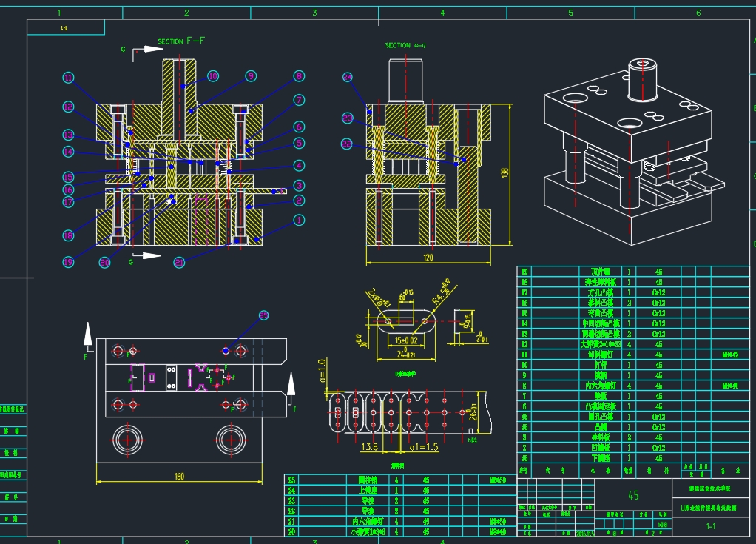Click part balloon 19 callout circle
Viewport: 756px width, 544px height.
click(x=69, y=262)
